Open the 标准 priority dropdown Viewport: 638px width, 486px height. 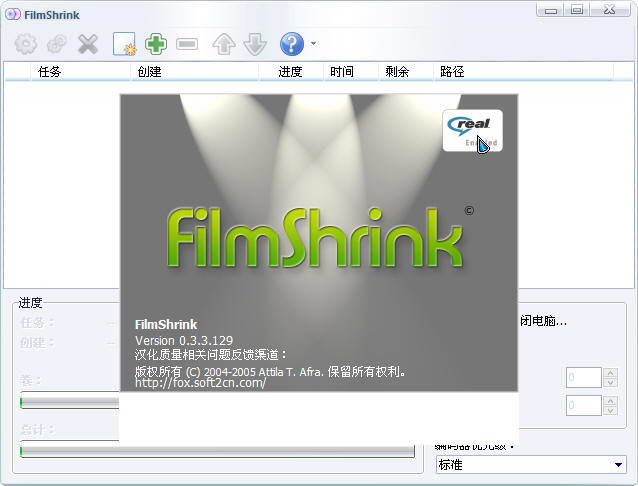pyautogui.click(x=531, y=464)
